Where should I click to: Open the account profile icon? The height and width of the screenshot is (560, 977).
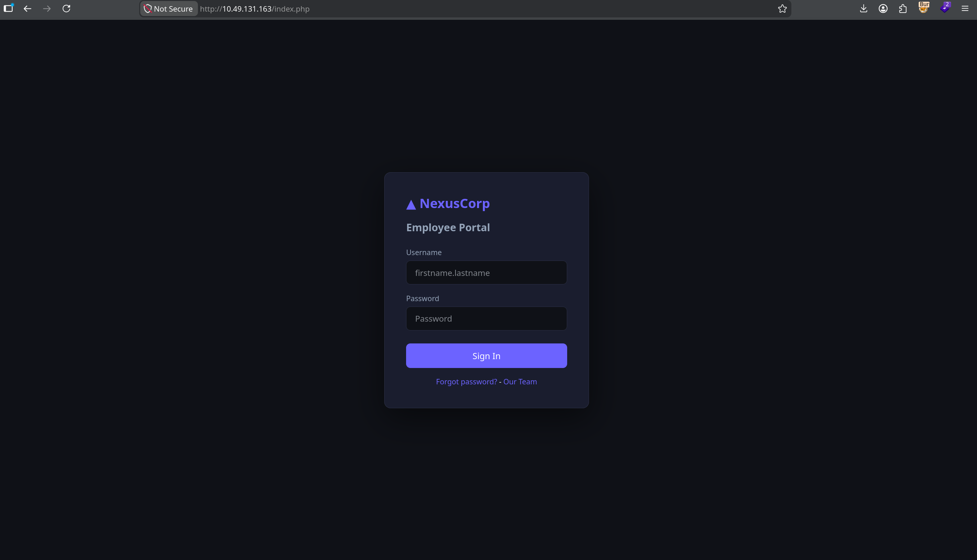[883, 9]
